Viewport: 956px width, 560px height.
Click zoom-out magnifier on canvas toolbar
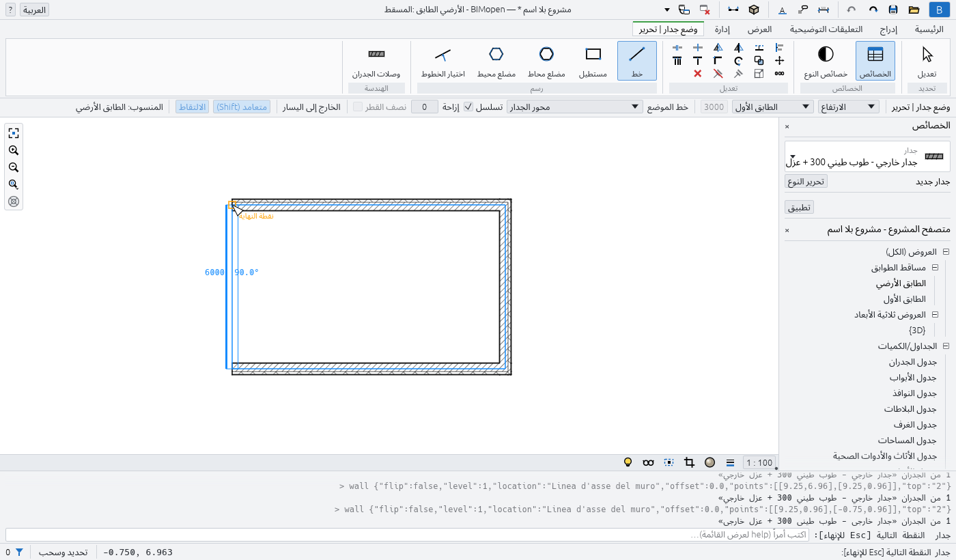[14, 168]
